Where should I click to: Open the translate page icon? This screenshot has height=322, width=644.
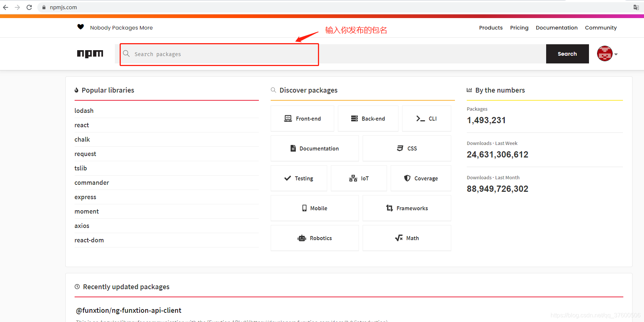[636, 7]
